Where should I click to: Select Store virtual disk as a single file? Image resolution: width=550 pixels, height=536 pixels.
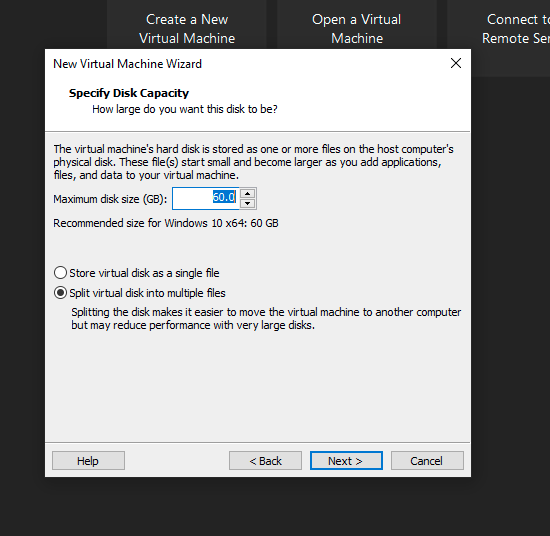[60, 273]
